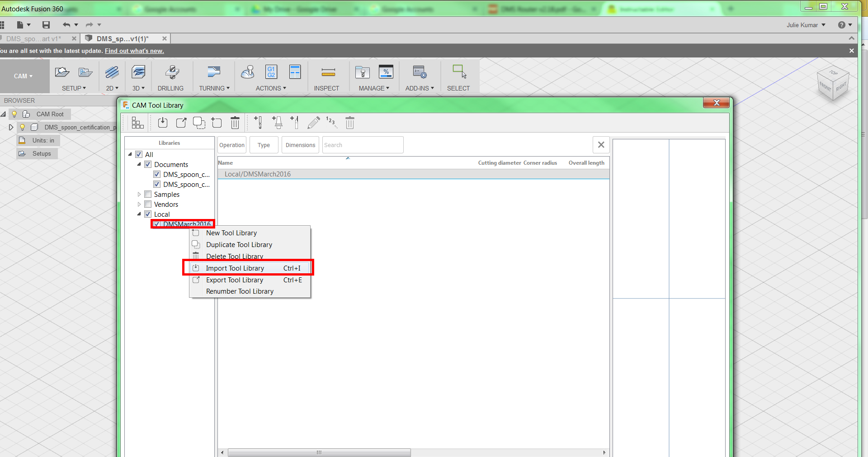This screenshot has width=868, height=457.
Task: Click the horizontal scrollbar in tool list
Action: click(319, 452)
